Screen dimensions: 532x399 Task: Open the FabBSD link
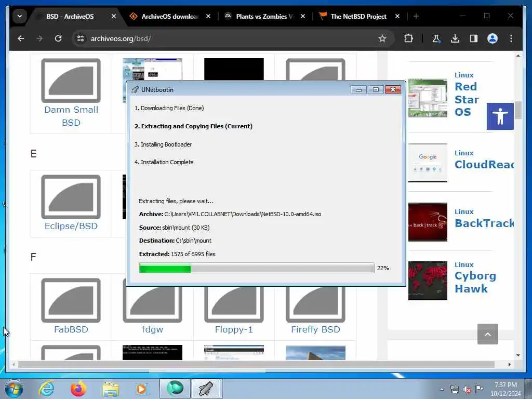click(71, 329)
